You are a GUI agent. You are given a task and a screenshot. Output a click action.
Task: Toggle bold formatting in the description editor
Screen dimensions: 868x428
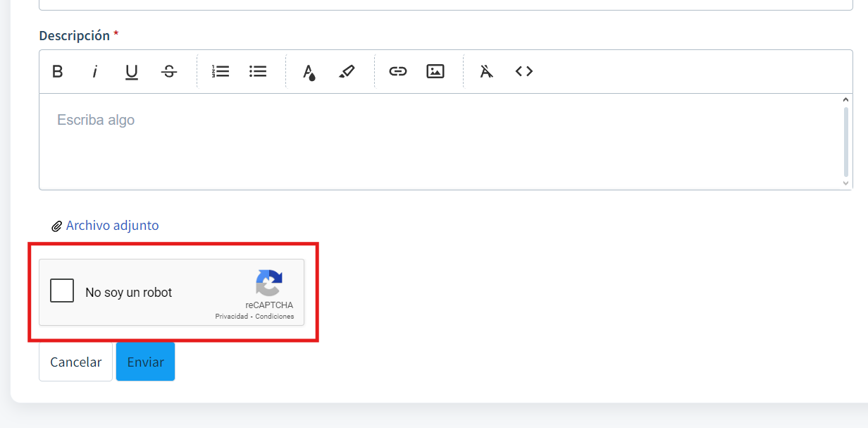click(58, 71)
